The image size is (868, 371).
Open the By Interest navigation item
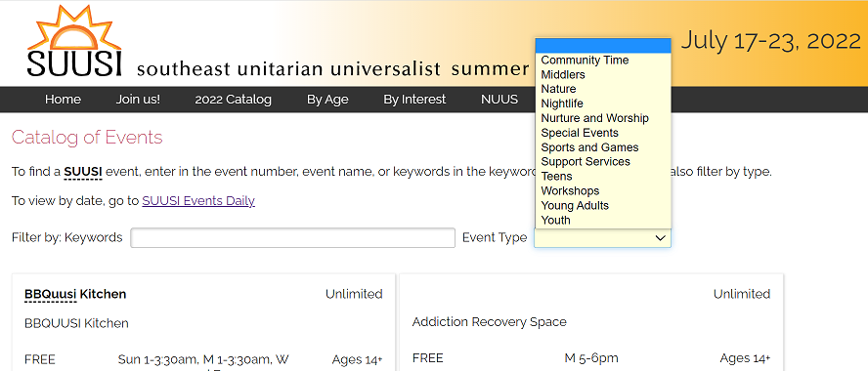pos(414,100)
